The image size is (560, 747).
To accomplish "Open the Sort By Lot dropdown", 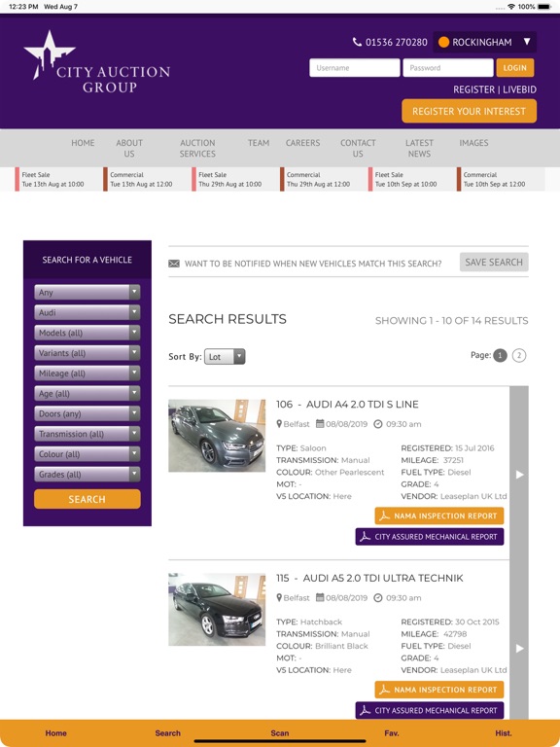I will coord(225,356).
